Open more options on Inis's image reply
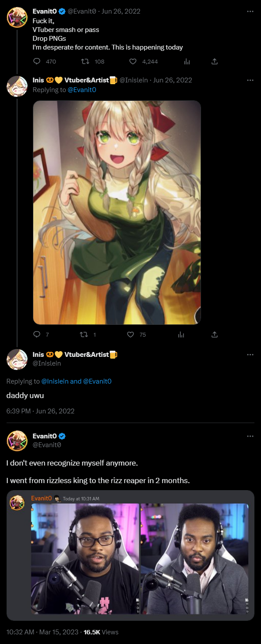The width and height of the screenshot is (261, 644). [250, 80]
